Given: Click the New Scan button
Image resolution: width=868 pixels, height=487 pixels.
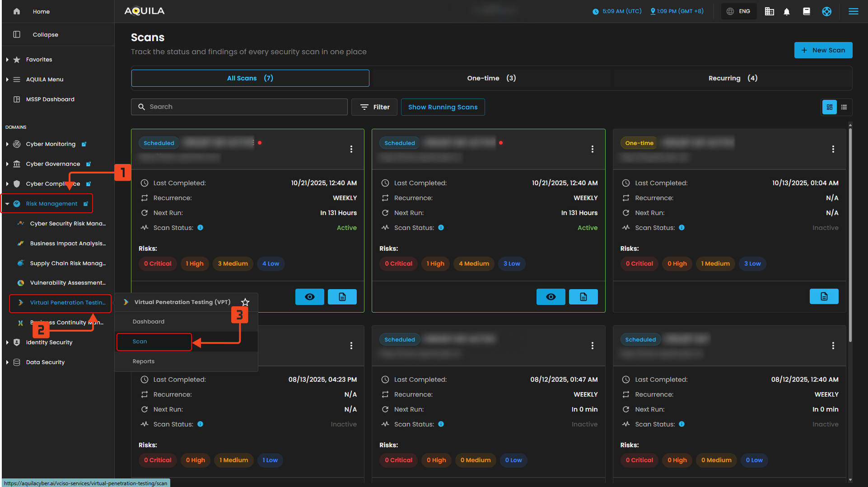Looking at the screenshot, I should pos(823,50).
